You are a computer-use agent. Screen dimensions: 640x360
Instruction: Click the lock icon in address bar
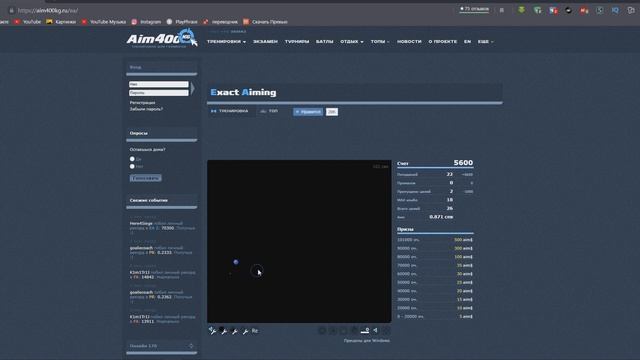click(x=11, y=10)
